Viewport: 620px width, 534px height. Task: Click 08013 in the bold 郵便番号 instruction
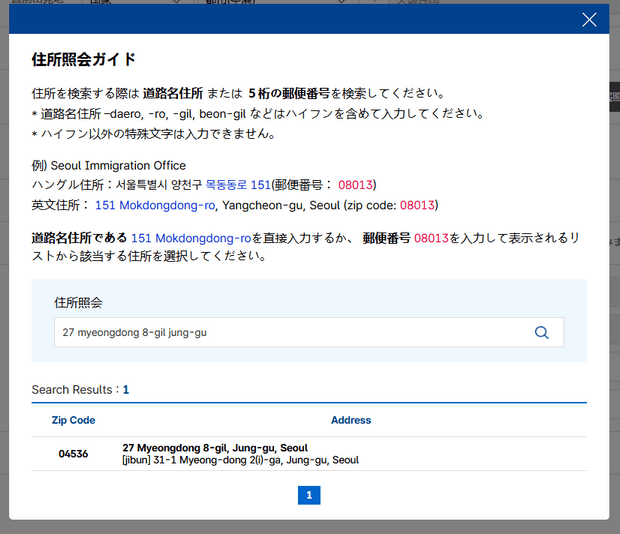click(x=432, y=238)
